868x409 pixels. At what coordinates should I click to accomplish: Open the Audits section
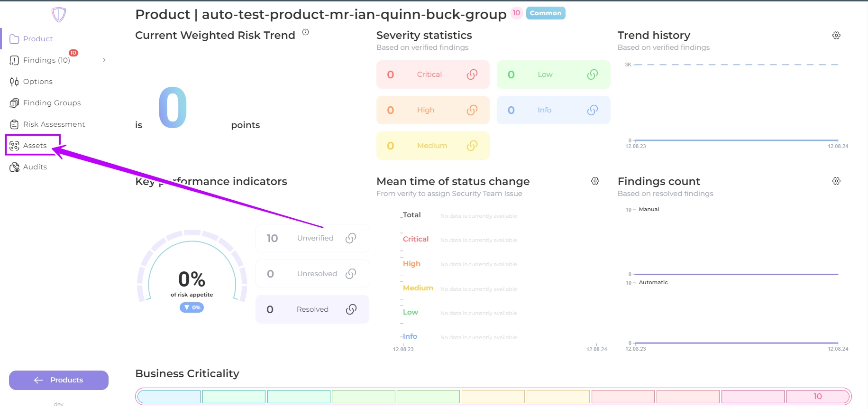(x=35, y=167)
